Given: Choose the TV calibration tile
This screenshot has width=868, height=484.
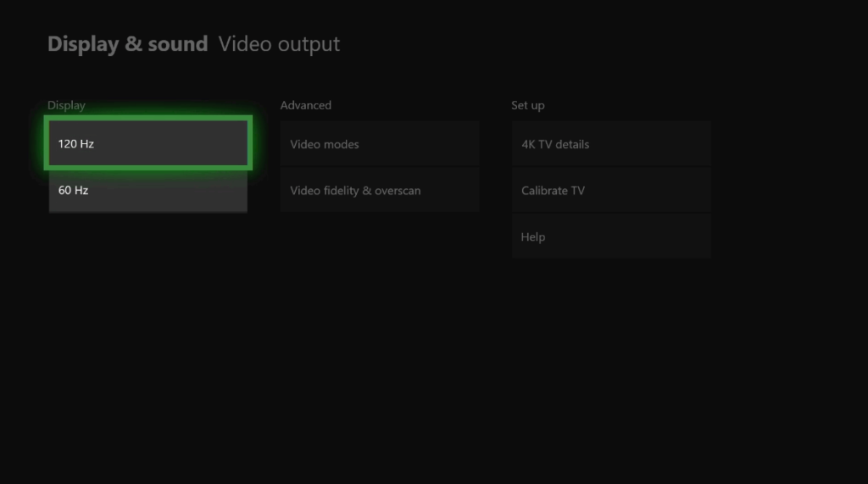Looking at the screenshot, I should click(610, 191).
